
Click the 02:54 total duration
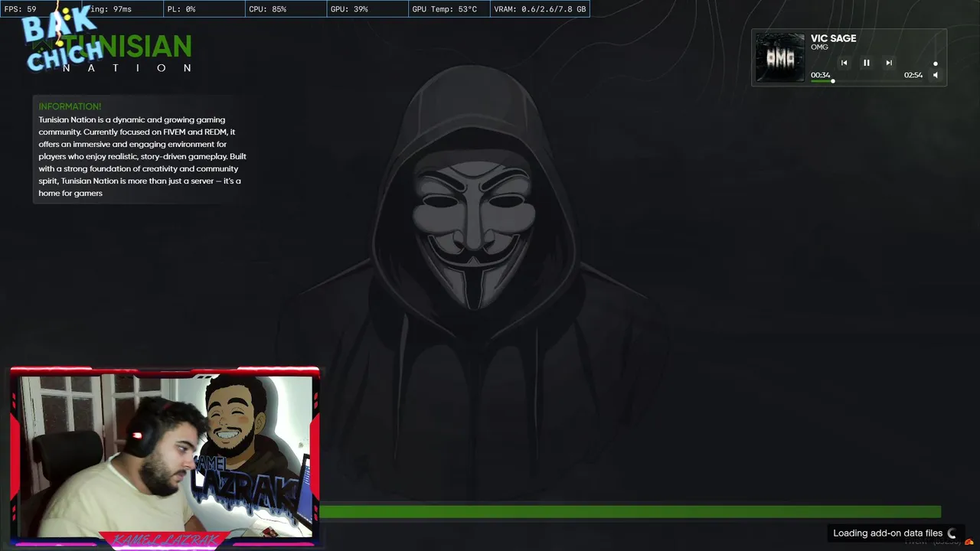913,75
